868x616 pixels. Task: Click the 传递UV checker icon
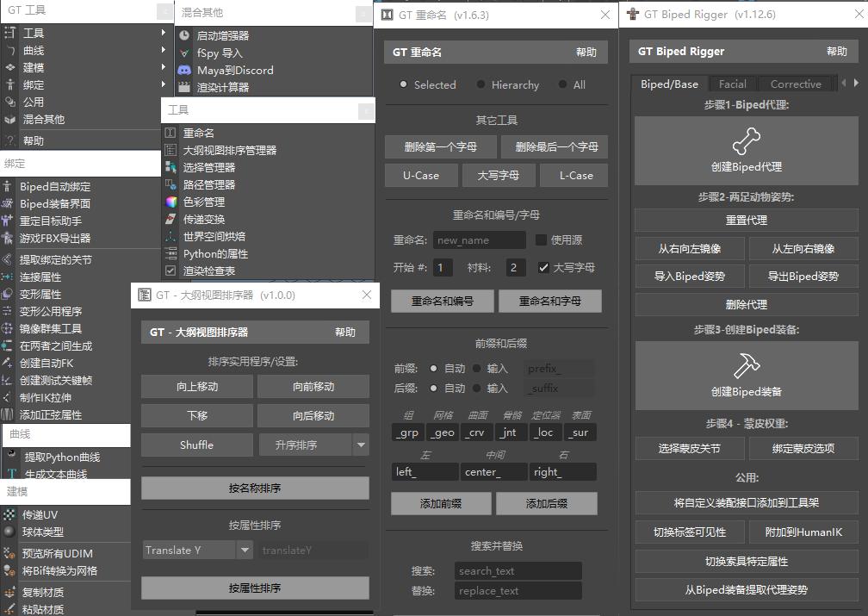pos(9,514)
